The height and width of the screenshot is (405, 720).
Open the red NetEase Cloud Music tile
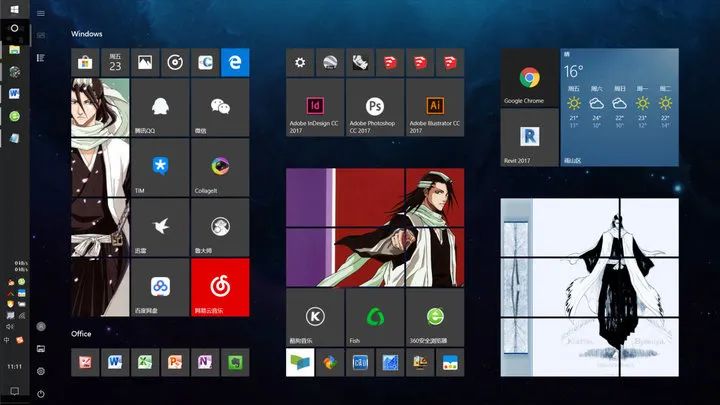[220, 287]
